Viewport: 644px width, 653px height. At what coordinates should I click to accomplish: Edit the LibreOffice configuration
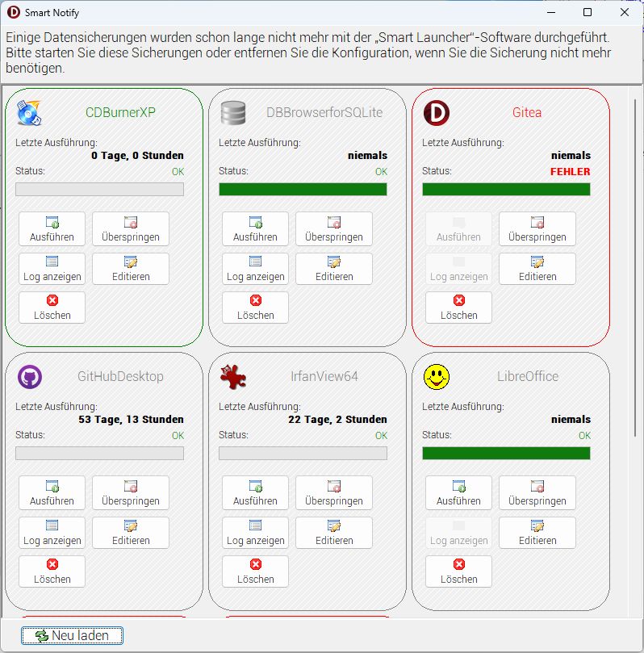tap(537, 533)
